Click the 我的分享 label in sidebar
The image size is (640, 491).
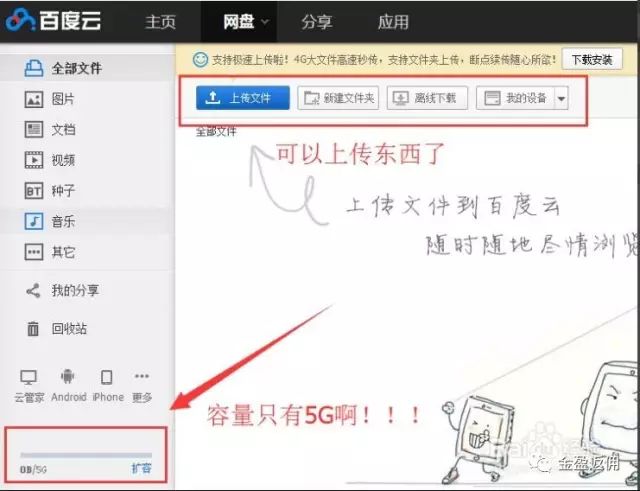tap(75, 291)
